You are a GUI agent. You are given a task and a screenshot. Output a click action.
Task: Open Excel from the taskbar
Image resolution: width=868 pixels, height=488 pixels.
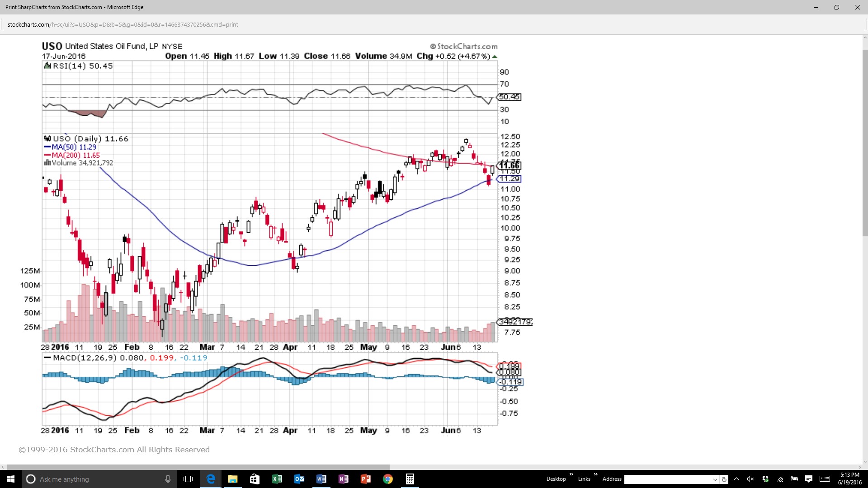click(x=277, y=479)
